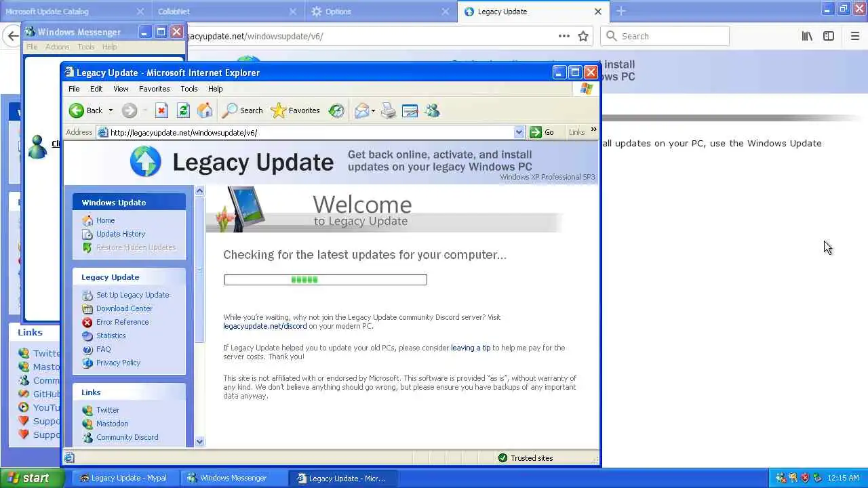Screen dimensions: 868x488
Task: Click sidebar scrollbar up arrow
Action: [199, 191]
